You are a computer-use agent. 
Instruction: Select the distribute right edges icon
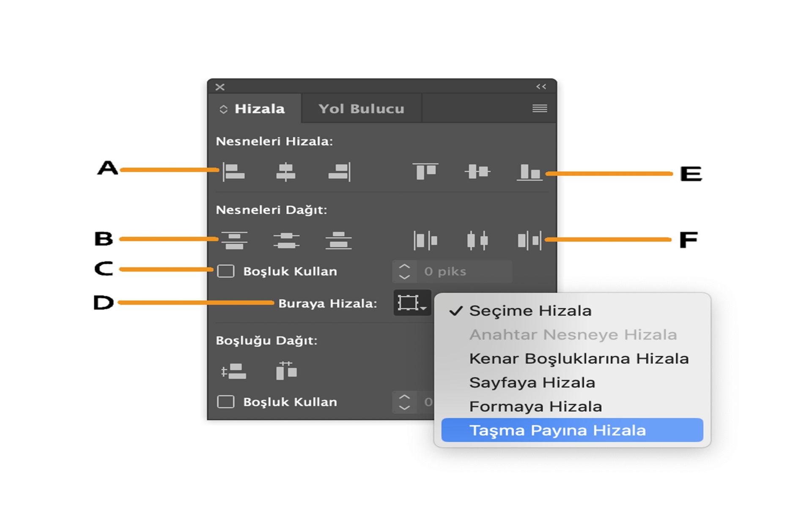click(529, 240)
